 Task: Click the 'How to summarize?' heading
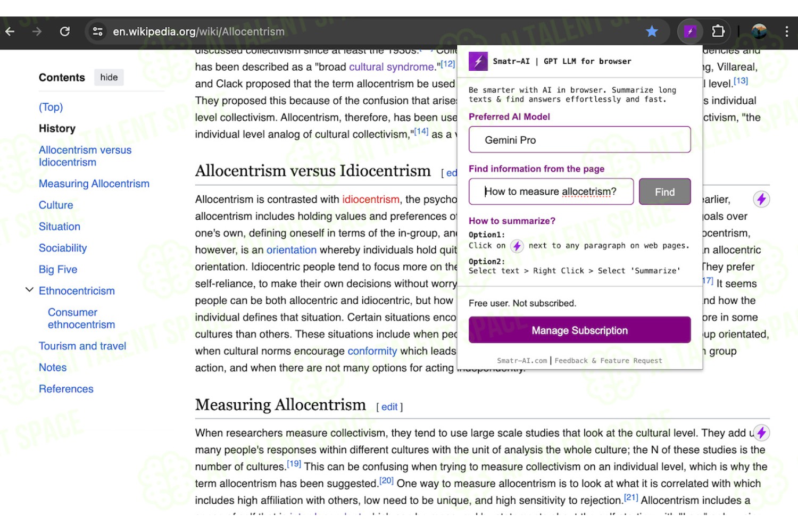(x=512, y=221)
